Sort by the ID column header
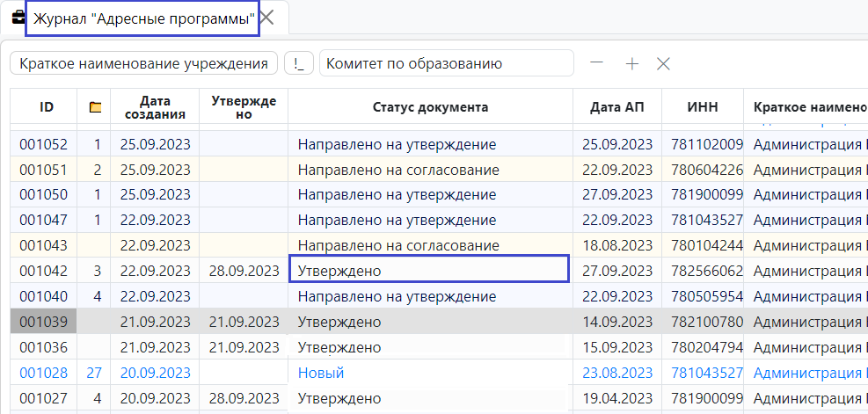868x414 pixels. [46, 107]
